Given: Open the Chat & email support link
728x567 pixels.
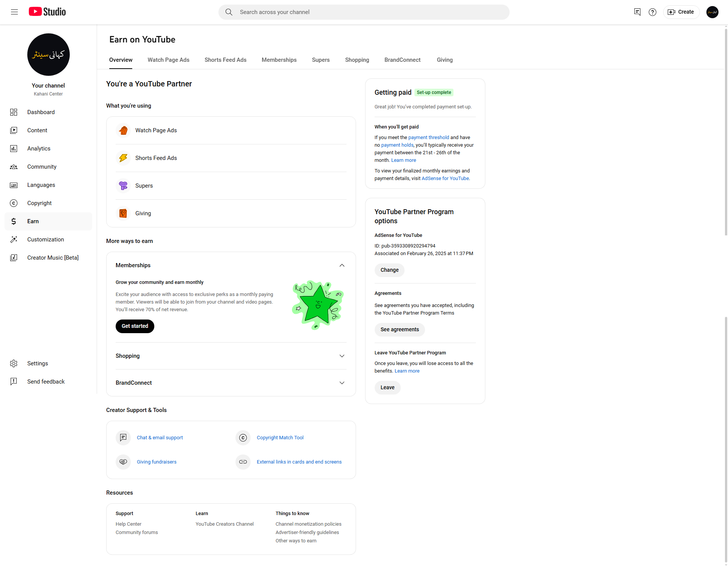Looking at the screenshot, I should 160,438.
